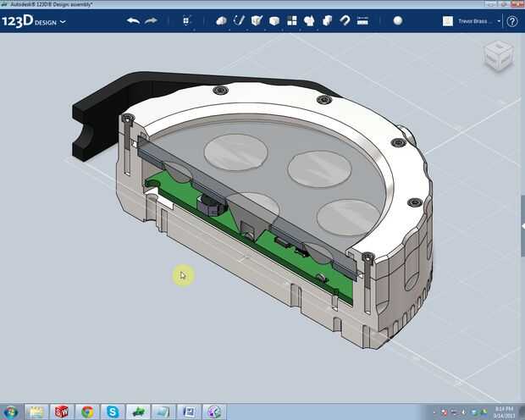Click the Redo arrow
This screenshot has height=420, width=525.
(151, 21)
